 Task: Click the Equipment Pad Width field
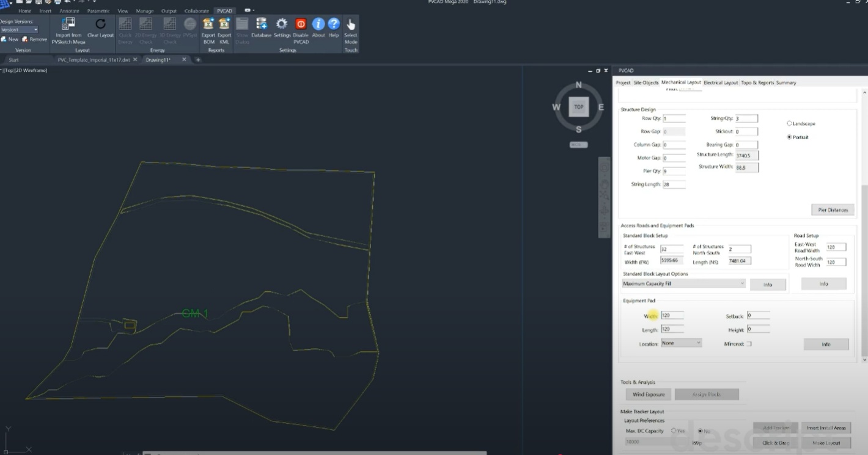[672, 316]
